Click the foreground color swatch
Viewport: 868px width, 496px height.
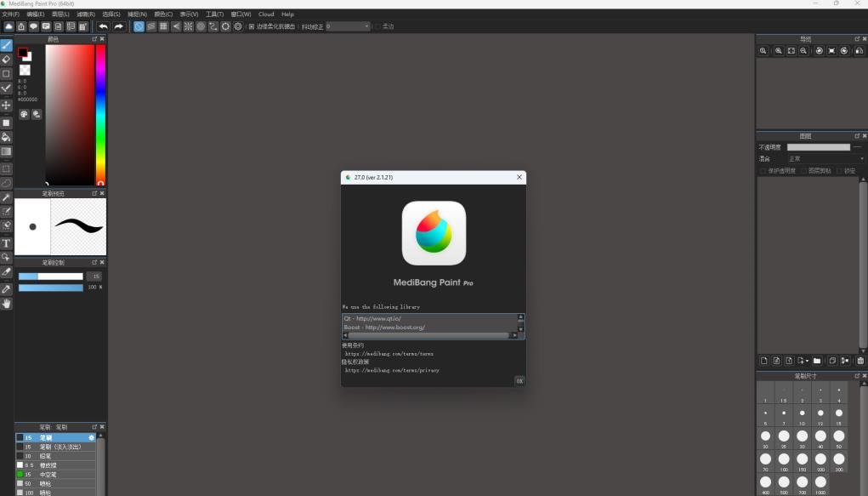[x=23, y=53]
